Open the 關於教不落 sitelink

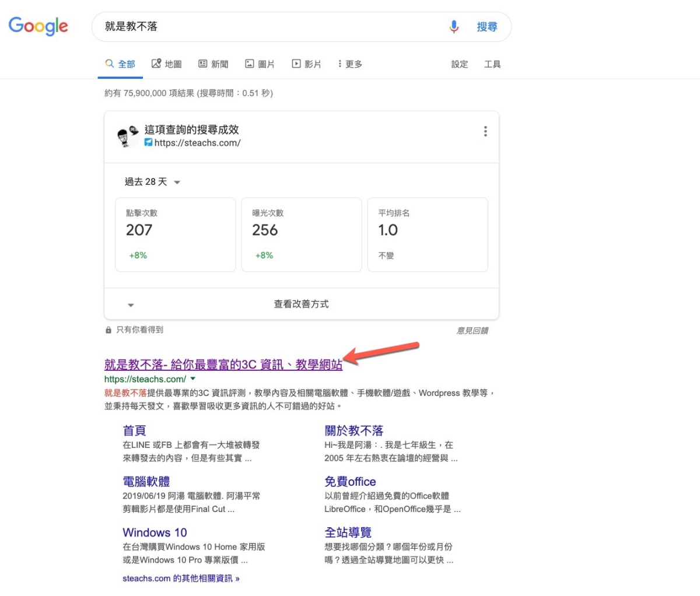[x=354, y=430]
